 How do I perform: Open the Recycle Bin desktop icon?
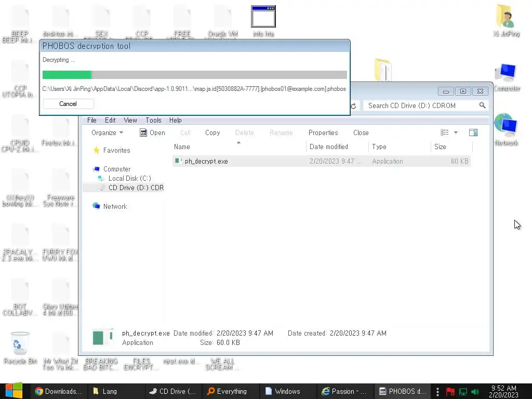coord(20,348)
